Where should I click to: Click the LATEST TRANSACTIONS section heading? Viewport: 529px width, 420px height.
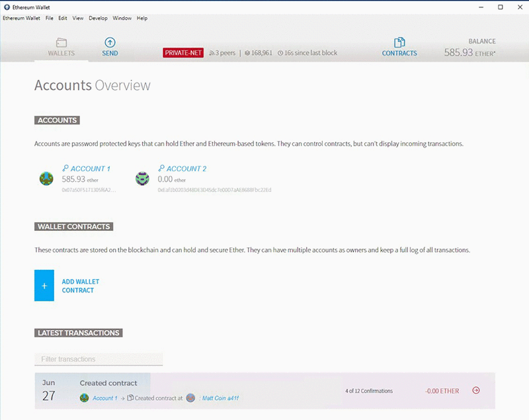click(78, 333)
